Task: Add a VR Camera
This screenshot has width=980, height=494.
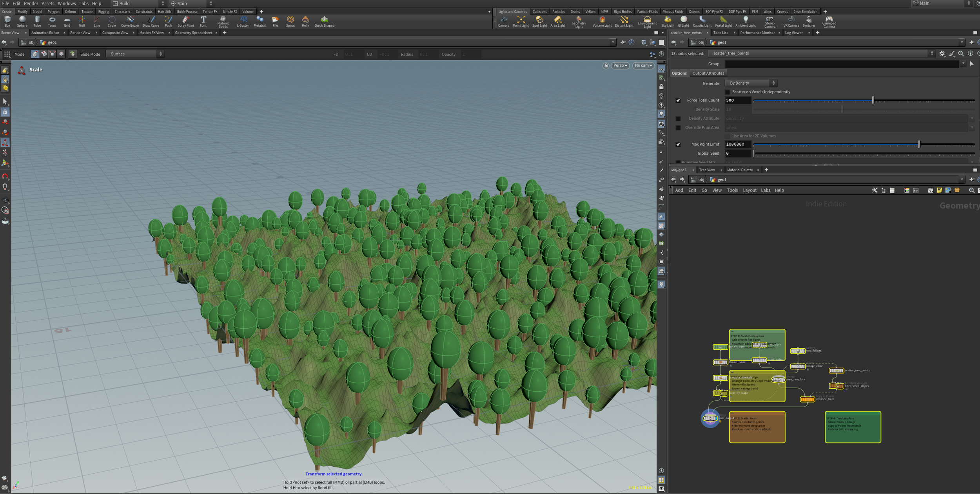Action: (x=791, y=22)
